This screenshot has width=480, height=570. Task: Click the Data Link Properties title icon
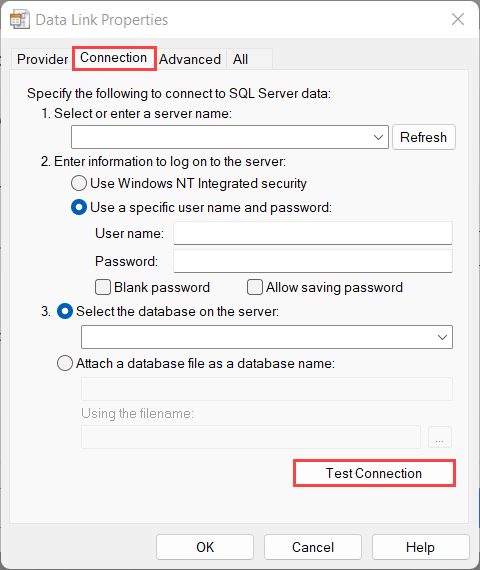click(19, 20)
